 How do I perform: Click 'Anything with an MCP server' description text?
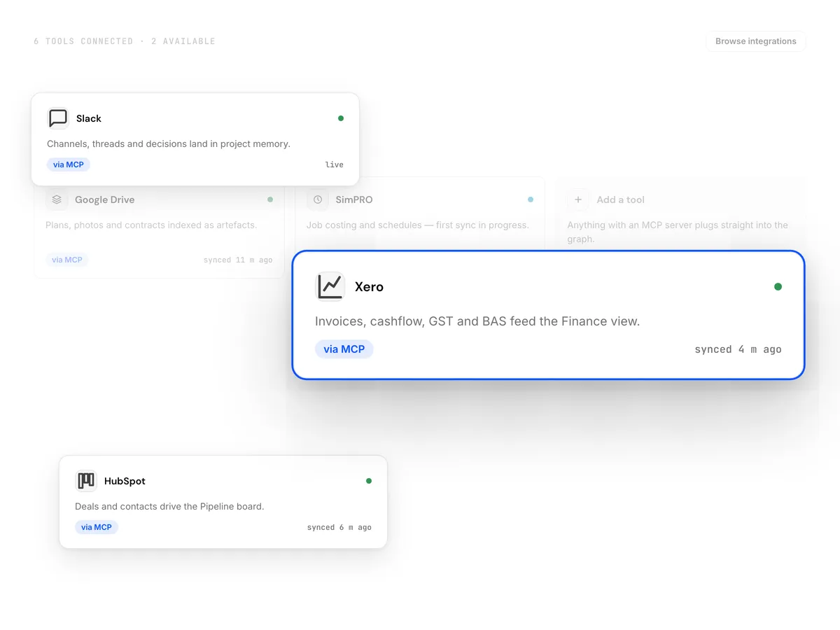pyautogui.click(x=678, y=232)
